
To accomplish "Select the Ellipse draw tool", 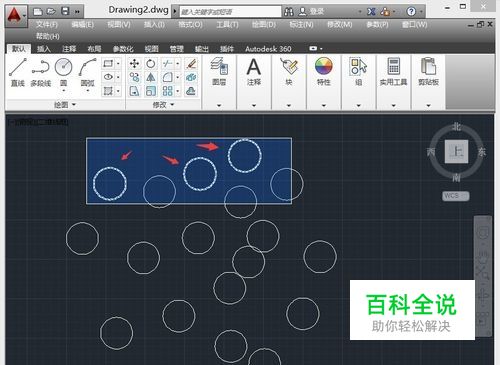I will click(108, 77).
